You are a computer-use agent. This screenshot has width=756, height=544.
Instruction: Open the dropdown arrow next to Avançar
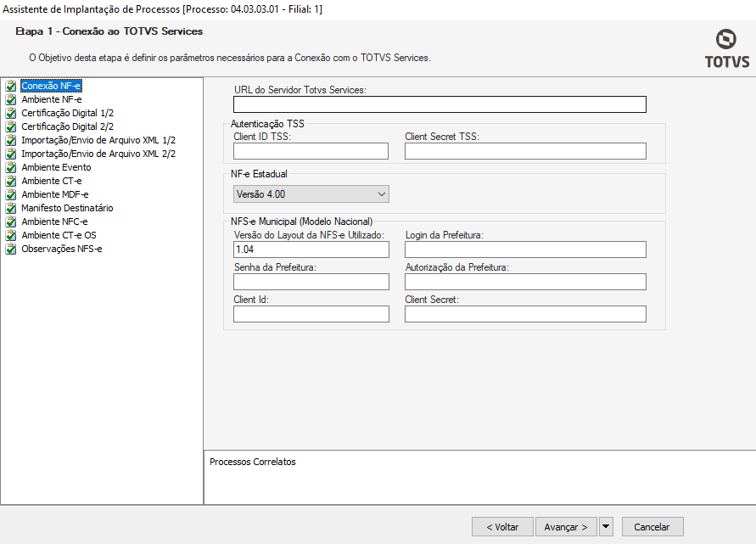coord(606,527)
